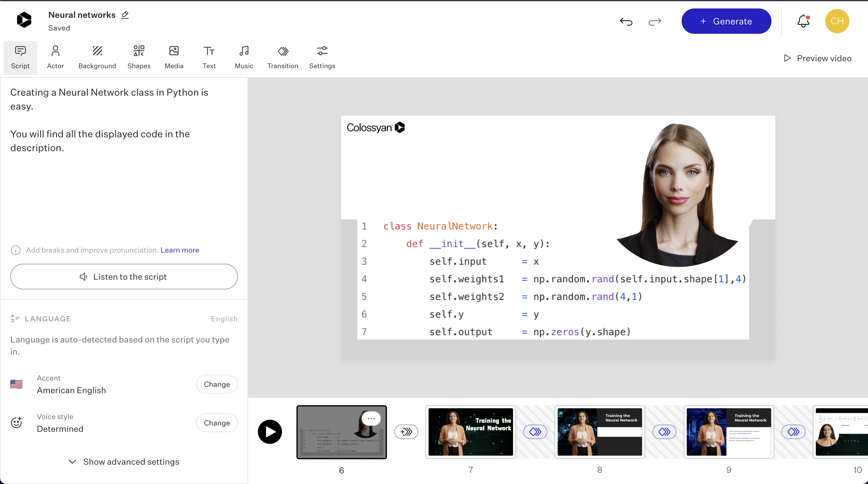Open the Transition panel
This screenshot has width=868, height=484.
[282, 57]
